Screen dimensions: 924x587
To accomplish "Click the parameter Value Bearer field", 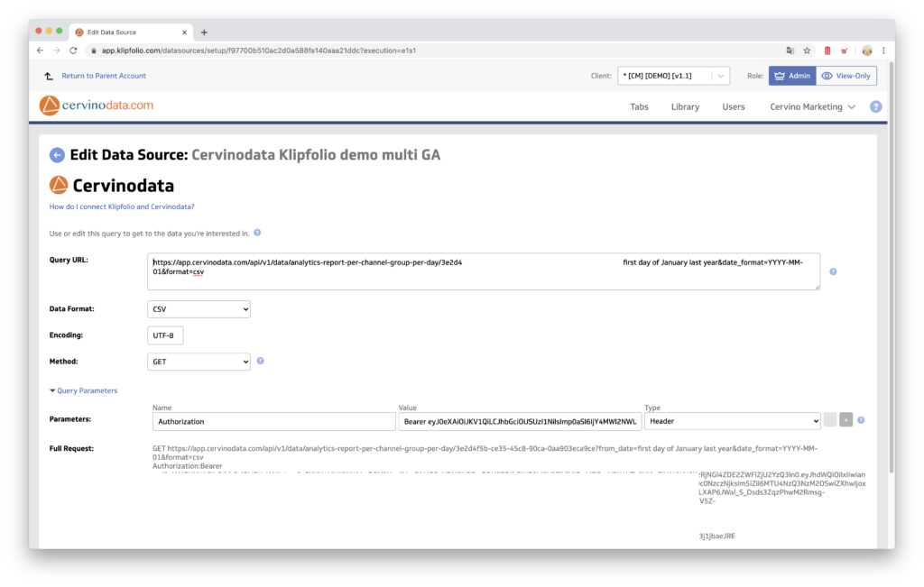I will click(520, 422).
